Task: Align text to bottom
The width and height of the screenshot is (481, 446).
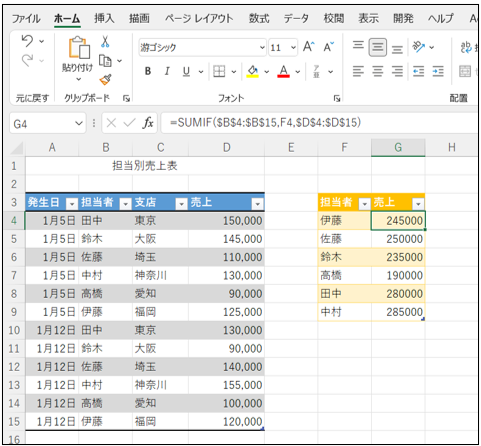Action: pyautogui.click(x=397, y=49)
